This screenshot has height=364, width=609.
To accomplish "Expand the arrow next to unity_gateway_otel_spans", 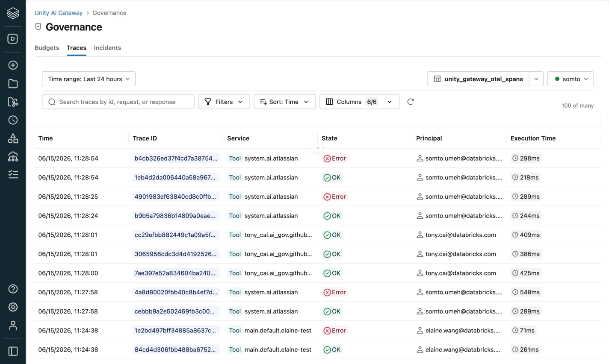I will coord(536,79).
